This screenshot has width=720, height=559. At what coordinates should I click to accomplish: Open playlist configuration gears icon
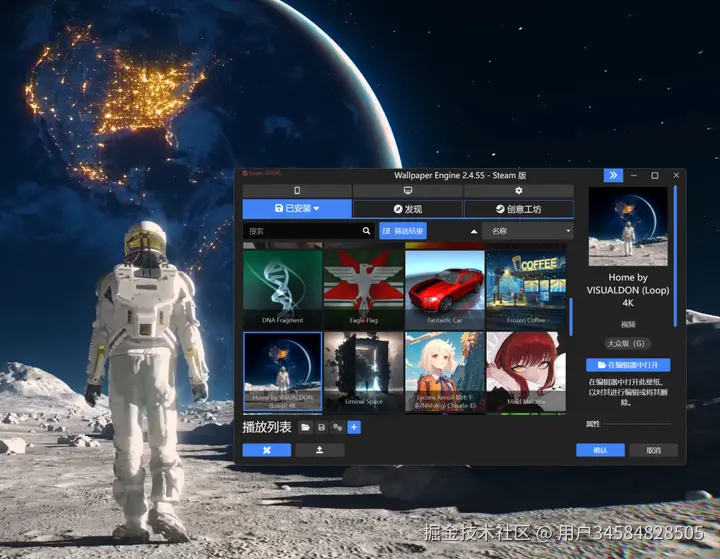tap(338, 428)
